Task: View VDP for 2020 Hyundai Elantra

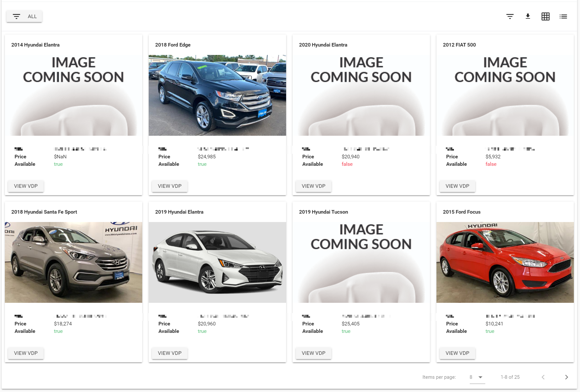Action: tap(314, 186)
